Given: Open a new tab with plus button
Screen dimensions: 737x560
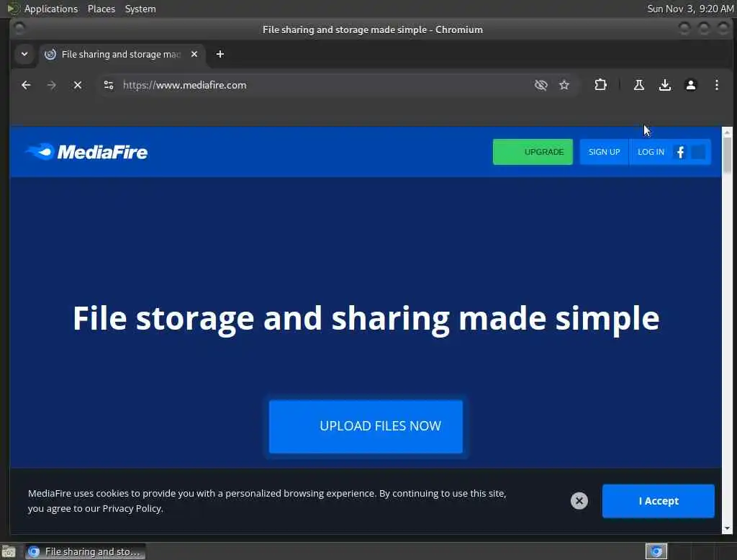Looking at the screenshot, I should (220, 54).
